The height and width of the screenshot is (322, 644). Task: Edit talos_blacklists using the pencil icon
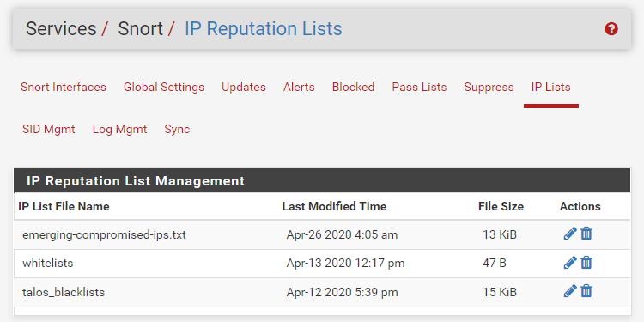click(570, 291)
